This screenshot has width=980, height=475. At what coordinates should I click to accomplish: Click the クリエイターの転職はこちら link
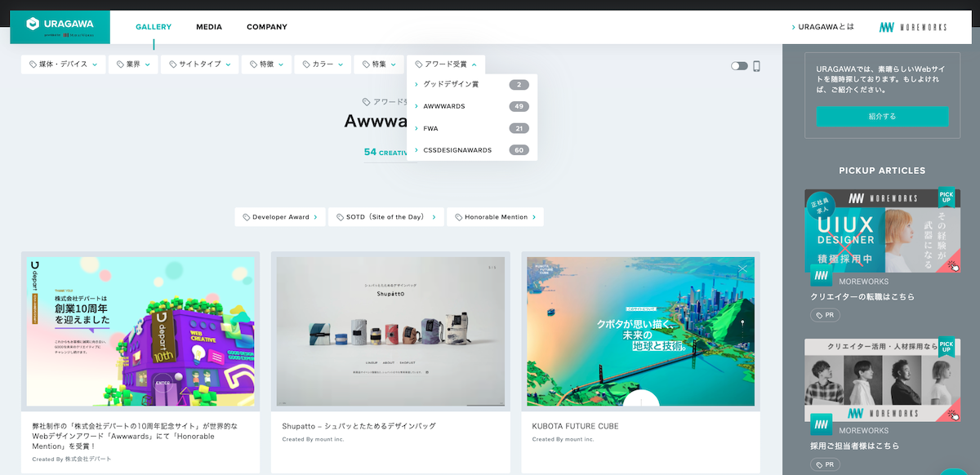tap(862, 297)
